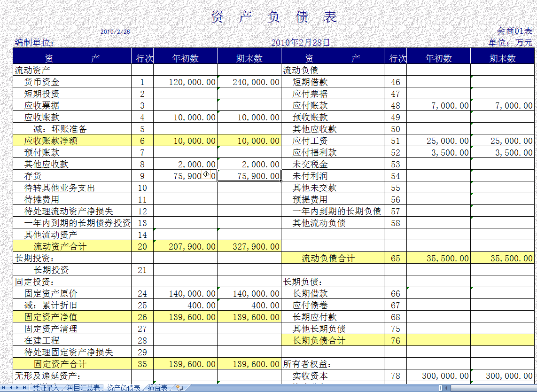Select the 存货 期末数 cell showing 75,900.00

(x=249, y=175)
